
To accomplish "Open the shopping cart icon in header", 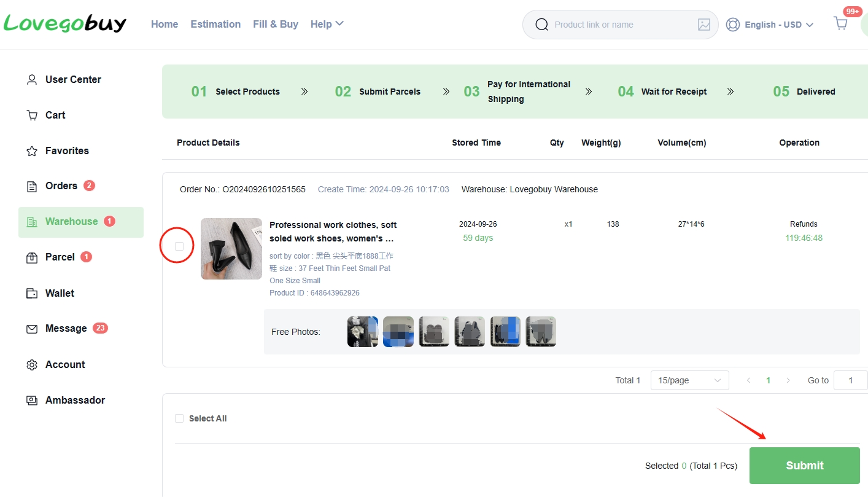I will (840, 24).
